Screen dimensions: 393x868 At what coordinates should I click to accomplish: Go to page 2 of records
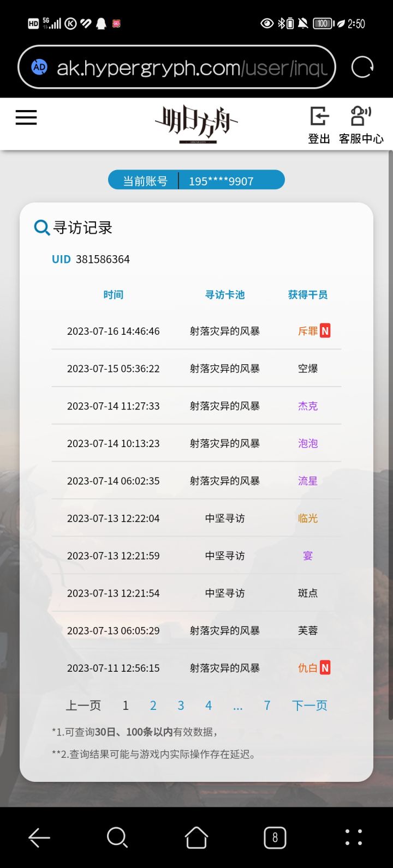[153, 706]
